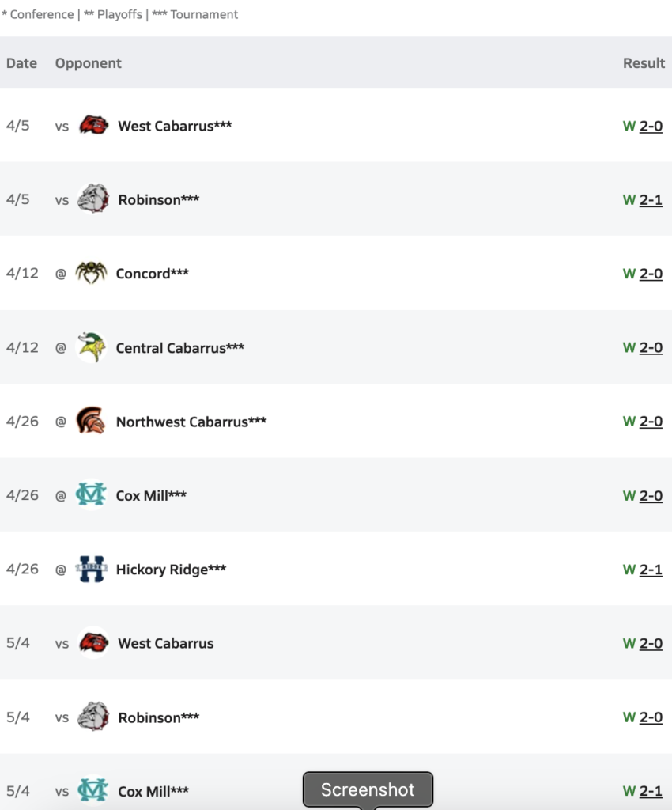
Task: Open the Central Cabarrus team link
Action: pyautogui.click(x=179, y=348)
